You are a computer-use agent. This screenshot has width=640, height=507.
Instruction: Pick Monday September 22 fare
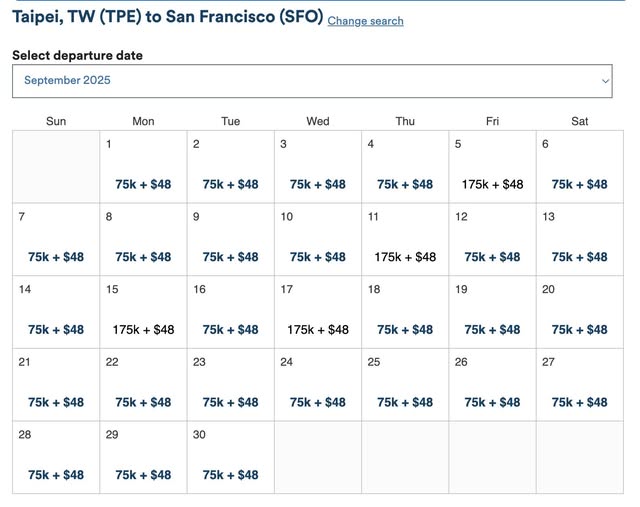[143, 402]
